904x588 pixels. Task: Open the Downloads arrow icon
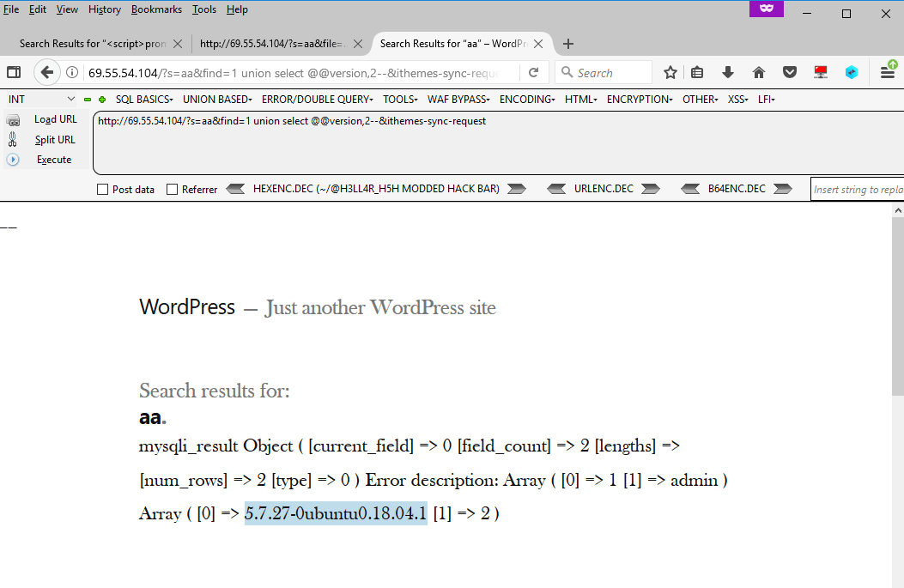(x=728, y=72)
